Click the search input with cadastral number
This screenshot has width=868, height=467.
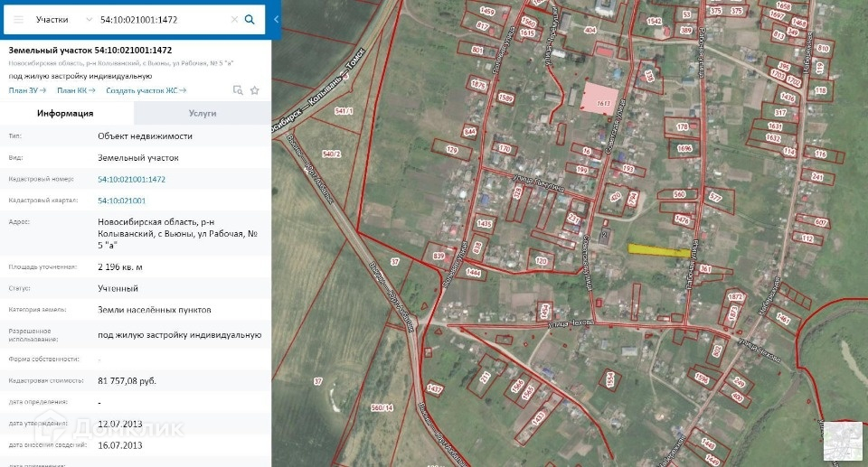coord(164,19)
